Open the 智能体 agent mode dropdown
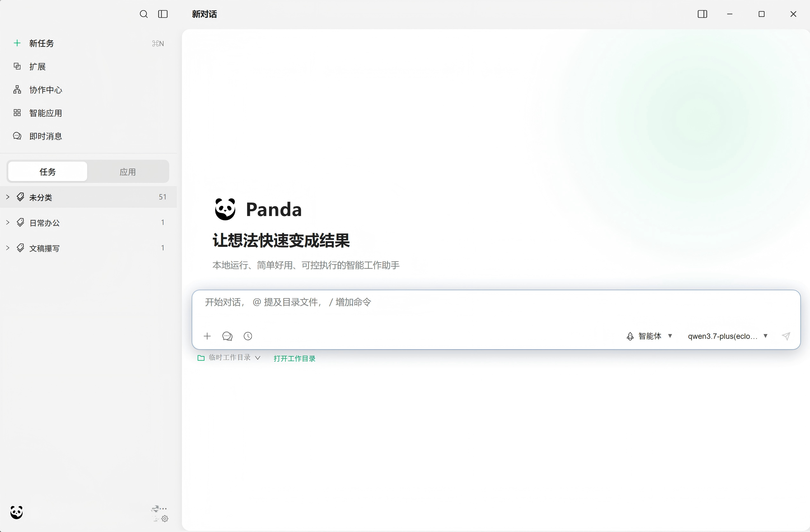810x532 pixels. tap(649, 336)
